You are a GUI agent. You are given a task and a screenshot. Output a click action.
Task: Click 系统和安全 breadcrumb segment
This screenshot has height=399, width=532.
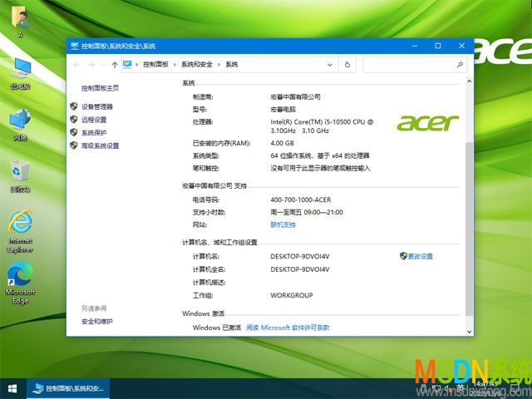[197, 65]
